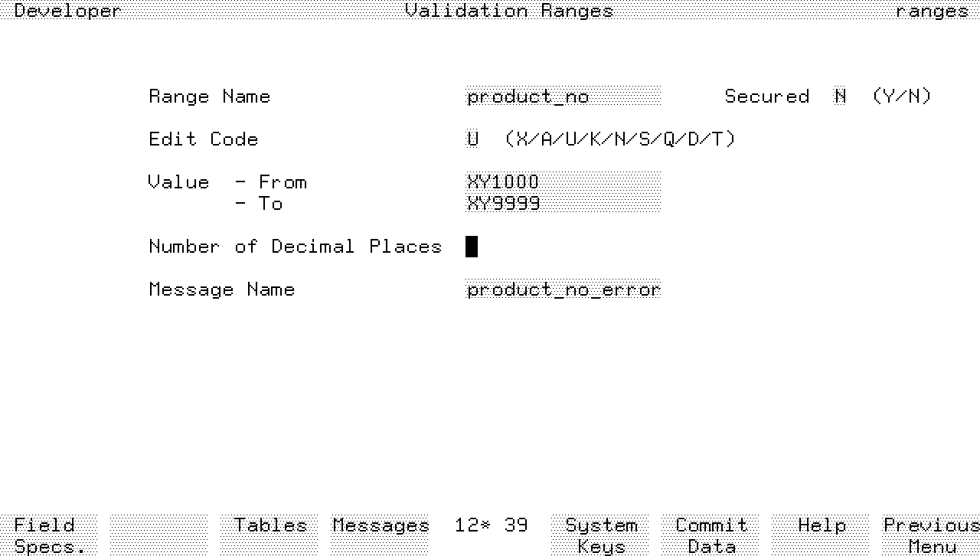Click the edit code options list (X/A/U/K/N/S/Q/D/T)
This screenshot has width=980, height=556.
click(619, 139)
